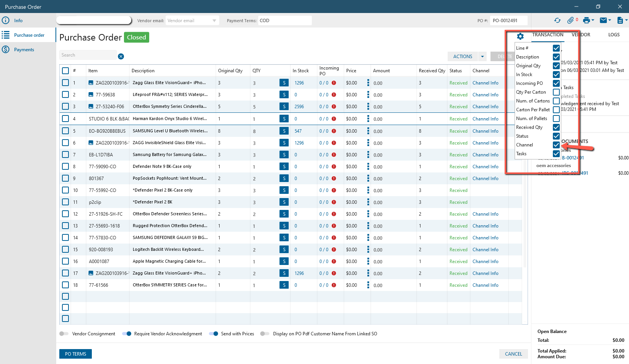Click the PO TERMS button

click(x=75, y=354)
